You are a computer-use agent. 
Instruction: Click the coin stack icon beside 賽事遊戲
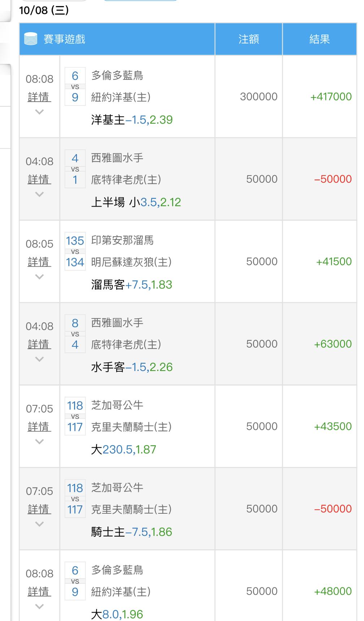point(30,39)
